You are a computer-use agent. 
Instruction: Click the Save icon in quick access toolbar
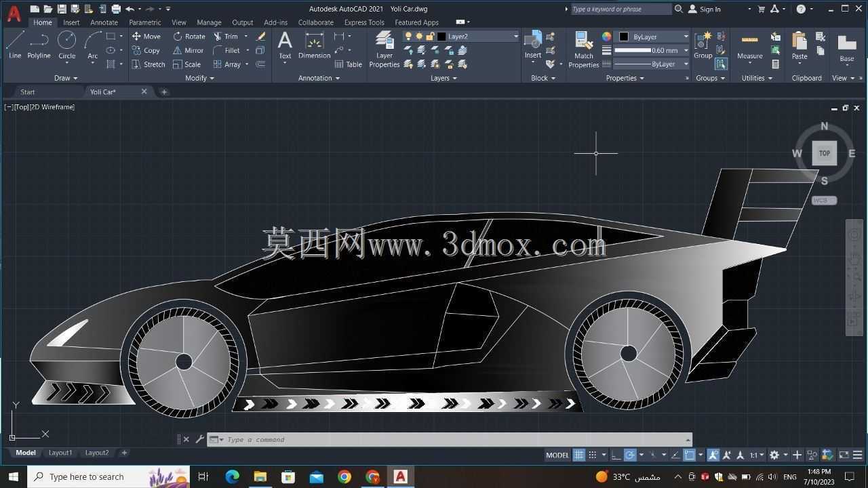tap(62, 9)
